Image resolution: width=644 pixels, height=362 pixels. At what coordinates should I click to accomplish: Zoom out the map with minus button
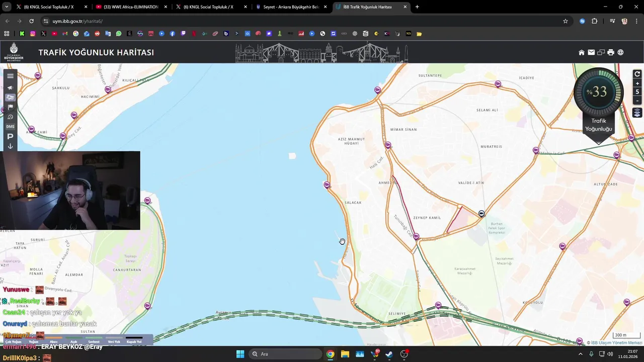pyautogui.click(x=637, y=101)
